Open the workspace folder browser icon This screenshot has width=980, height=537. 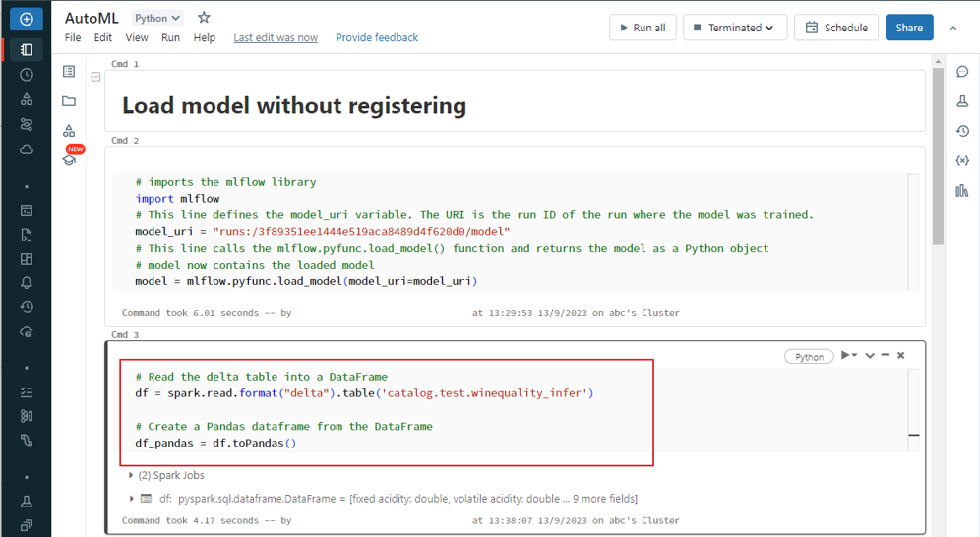click(69, 100)
